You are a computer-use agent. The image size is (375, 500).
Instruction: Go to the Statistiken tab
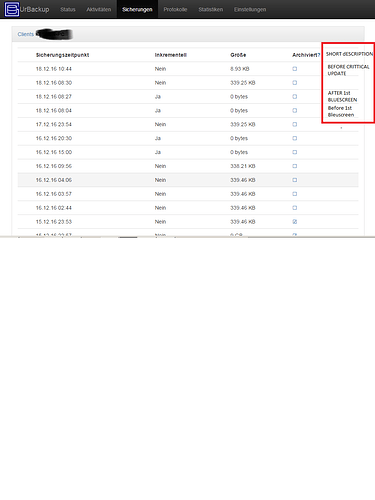[211, 9]
